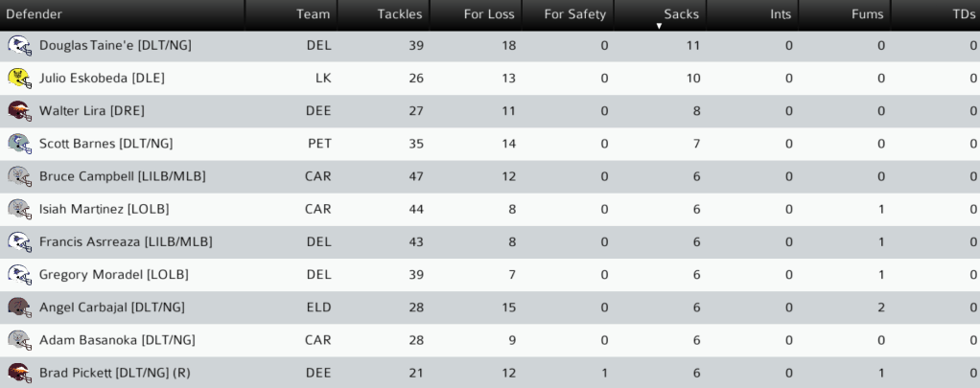
Task: Sort by For Safety column header
Action: click(x=574, y=14)
